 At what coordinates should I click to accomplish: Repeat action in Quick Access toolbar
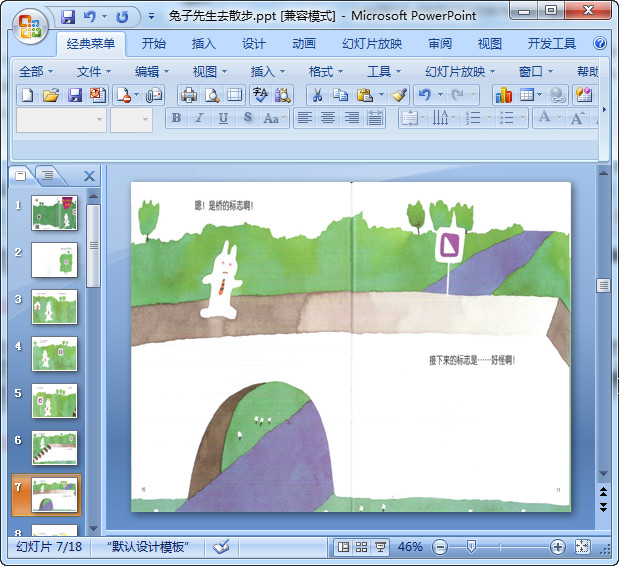point(122,17)
